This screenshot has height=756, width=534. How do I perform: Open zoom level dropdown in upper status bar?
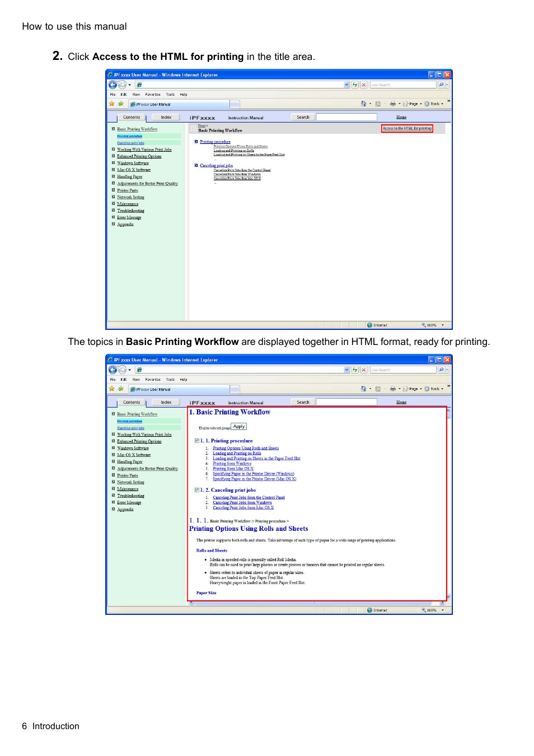pos(443,325)
